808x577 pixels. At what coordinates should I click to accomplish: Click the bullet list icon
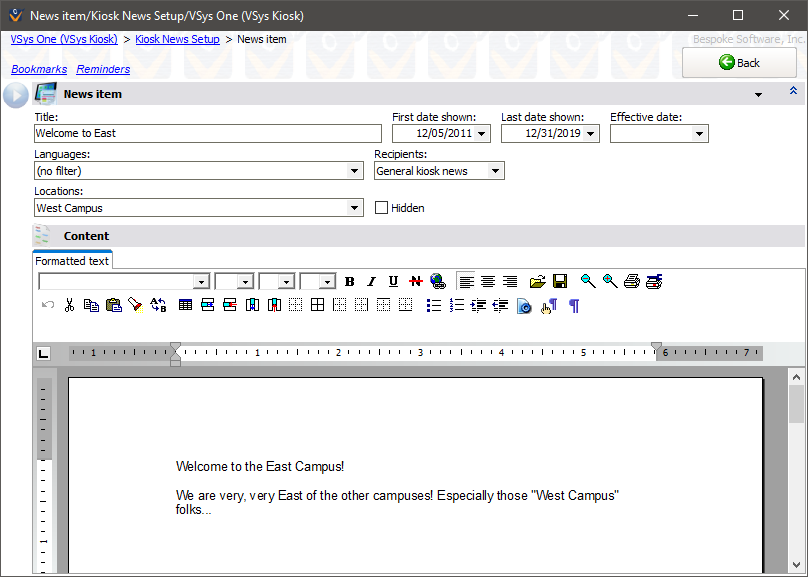(x=433, y=306)
